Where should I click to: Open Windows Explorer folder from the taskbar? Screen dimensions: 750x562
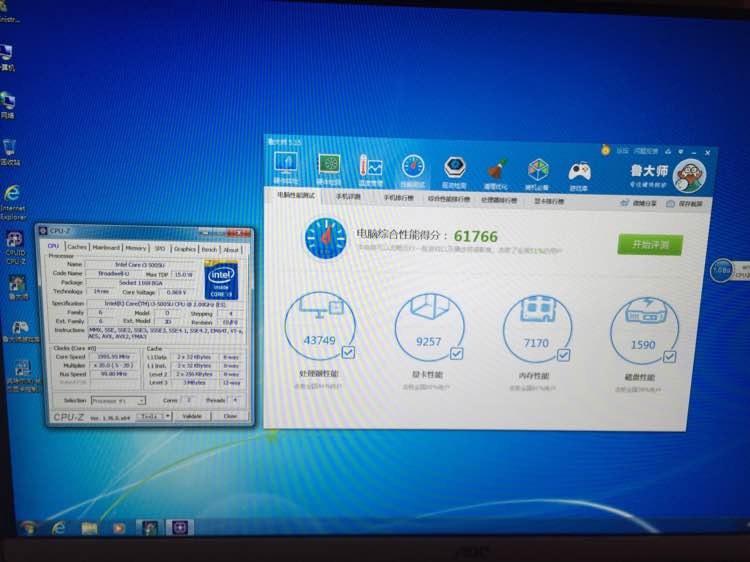89,528
